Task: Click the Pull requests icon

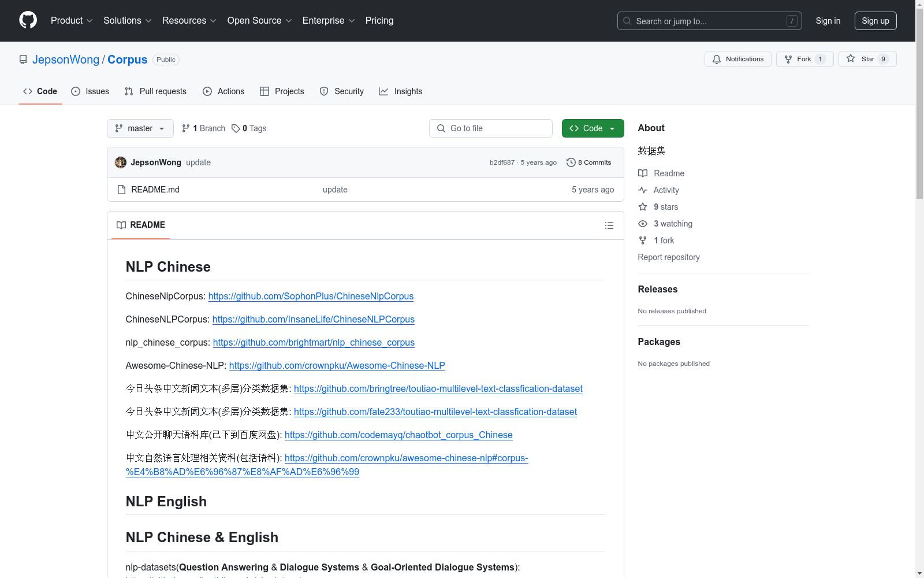Action: click(x=129, y=91)
